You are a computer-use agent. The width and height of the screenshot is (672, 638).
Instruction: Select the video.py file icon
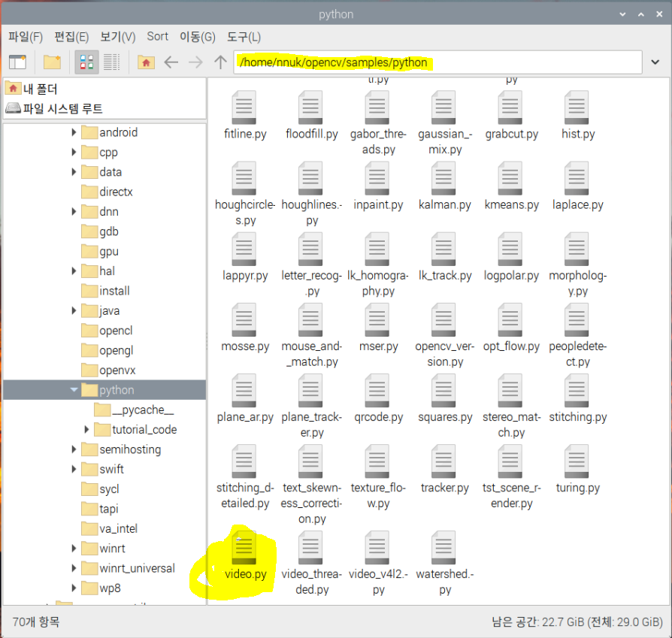(244, 547)
